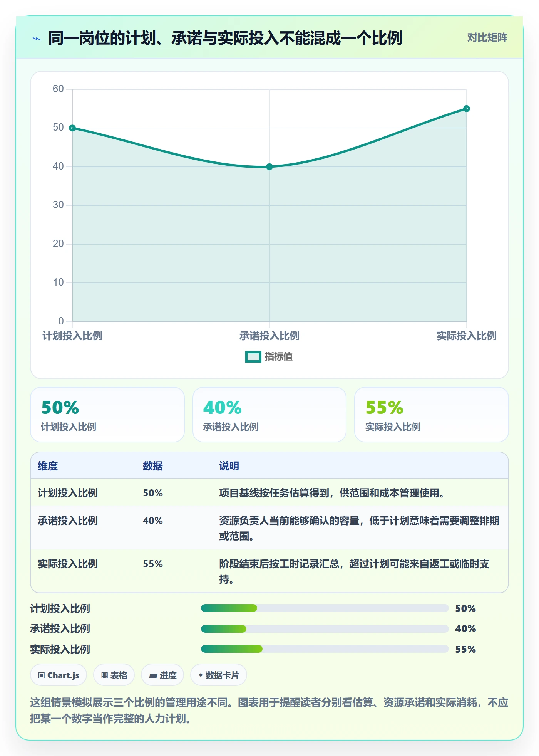Open the 40% 承诺投入比例 data card

pos(269,415)
